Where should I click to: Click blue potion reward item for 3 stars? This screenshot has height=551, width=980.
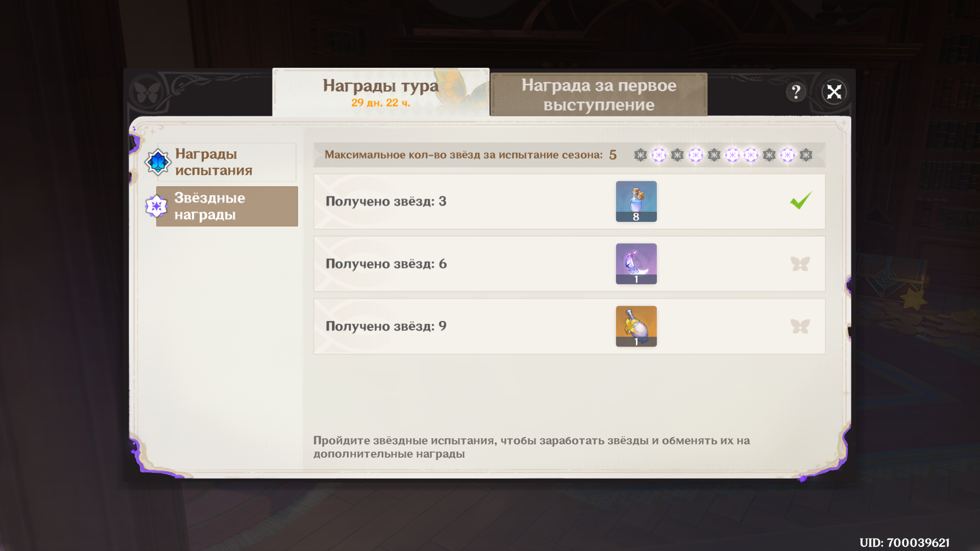coord(636,201)
